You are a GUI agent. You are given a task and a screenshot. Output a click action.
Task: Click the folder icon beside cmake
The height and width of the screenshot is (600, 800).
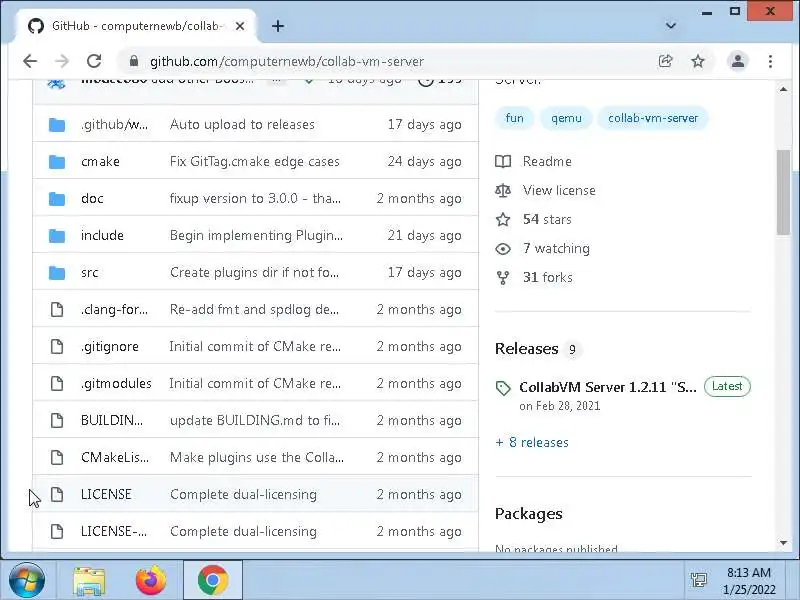pos(57,162)
